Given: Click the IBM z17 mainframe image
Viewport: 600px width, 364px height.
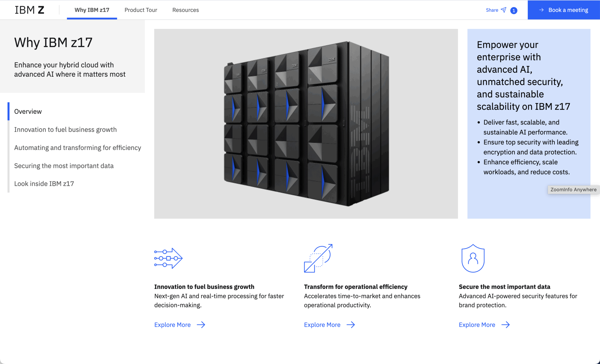Looking at the screenshot, I should coord(306,124).
